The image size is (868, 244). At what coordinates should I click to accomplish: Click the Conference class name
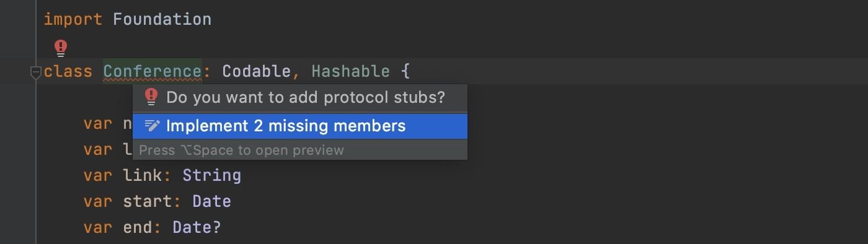[x=153, y=72]
